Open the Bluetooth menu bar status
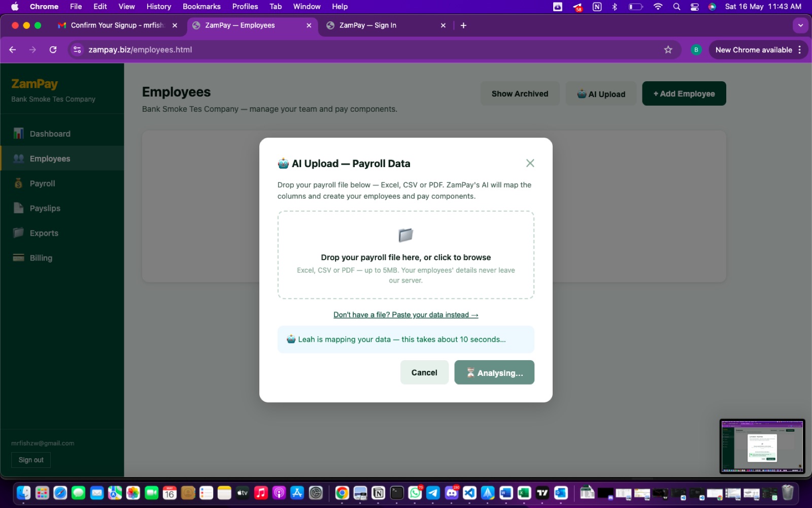The width and height of the screenshot is (812, 508). pyautogui.click(x=615, y=7)
